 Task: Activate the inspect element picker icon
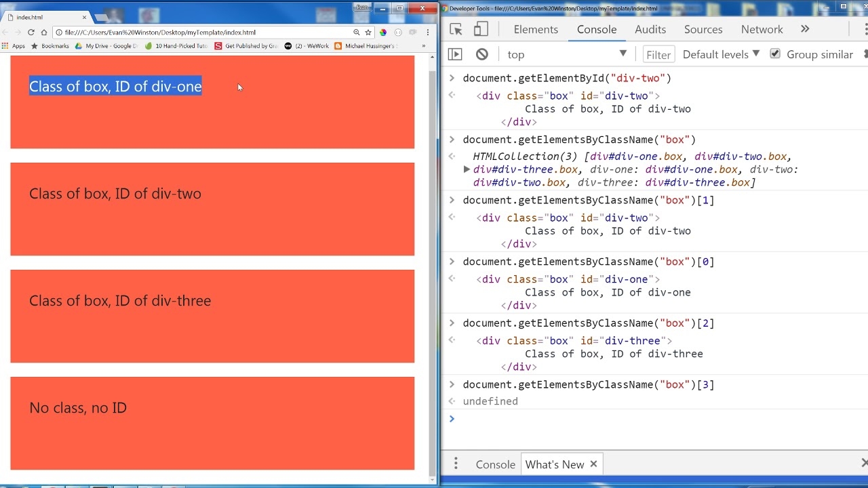pyautogui.click(x=456, y=29)
